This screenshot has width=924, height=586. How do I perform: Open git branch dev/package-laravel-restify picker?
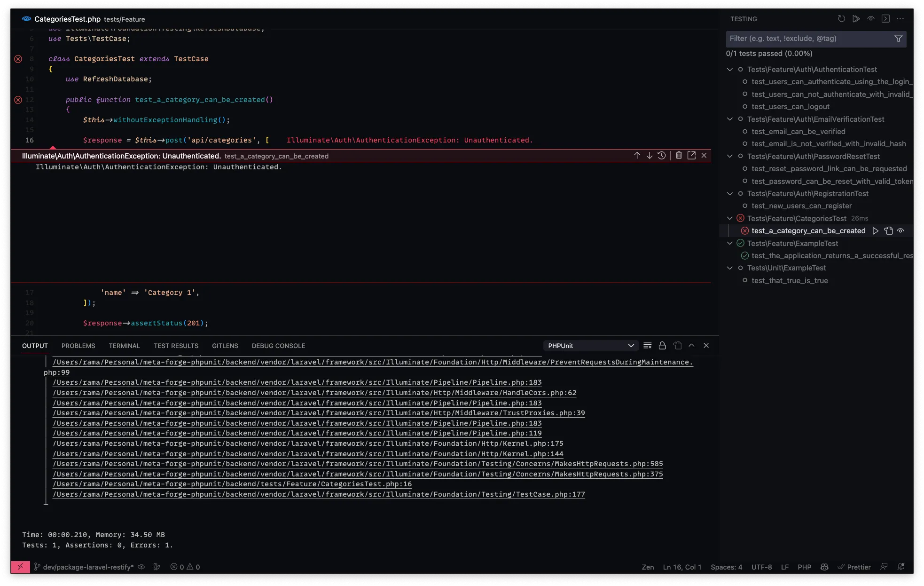(84, 567)
